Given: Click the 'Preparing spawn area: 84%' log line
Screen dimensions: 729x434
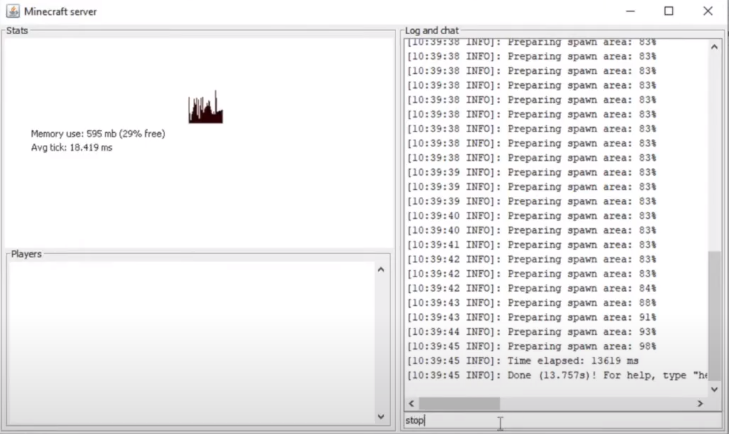Looking at the screenshot, I should pos(531,289).
